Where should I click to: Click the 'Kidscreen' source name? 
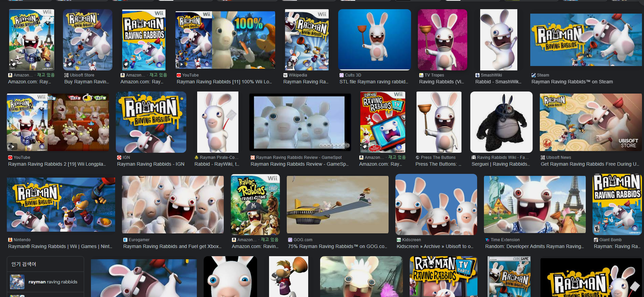(x=411, y=240)
